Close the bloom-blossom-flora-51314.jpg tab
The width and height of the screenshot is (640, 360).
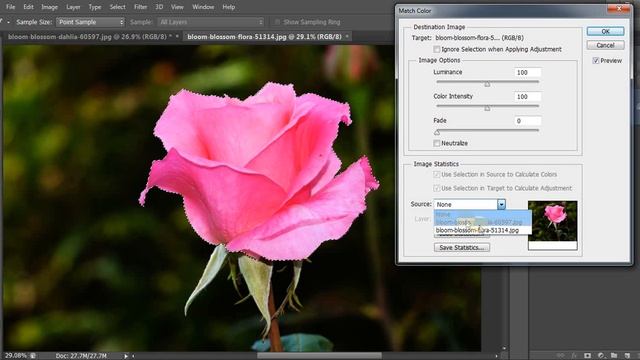point(347,36)
